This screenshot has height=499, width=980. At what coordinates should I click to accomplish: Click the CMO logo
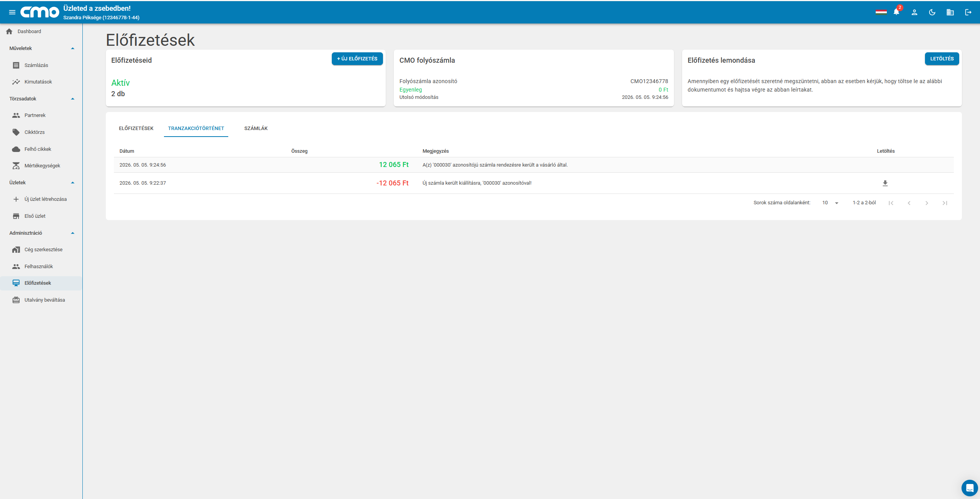click(x=40, y=12)
